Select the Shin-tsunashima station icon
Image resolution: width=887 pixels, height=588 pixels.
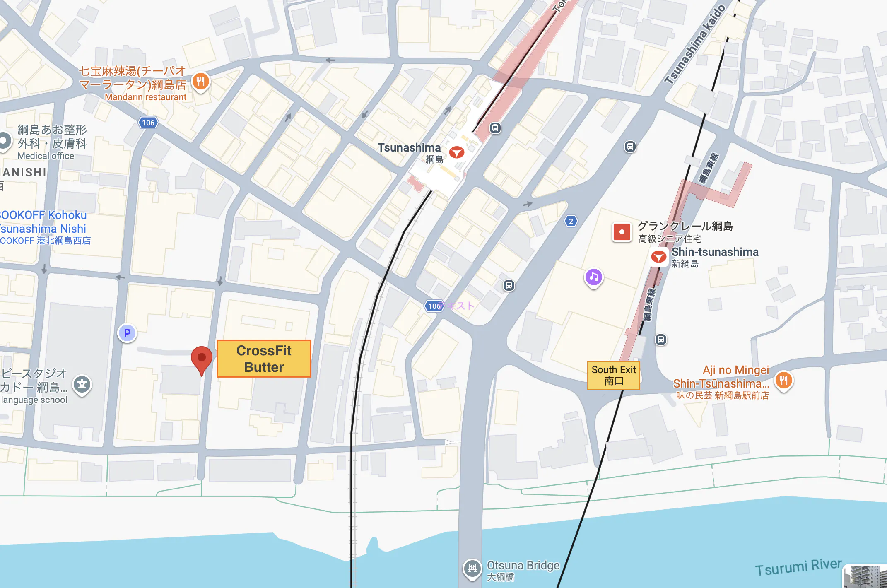(x=658, y=257)
